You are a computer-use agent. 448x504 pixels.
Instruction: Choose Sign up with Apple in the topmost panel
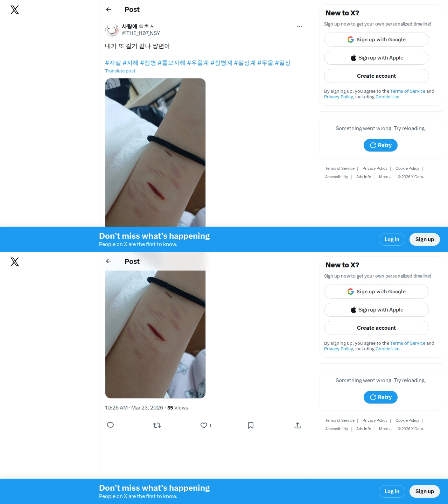click(377, 58)
